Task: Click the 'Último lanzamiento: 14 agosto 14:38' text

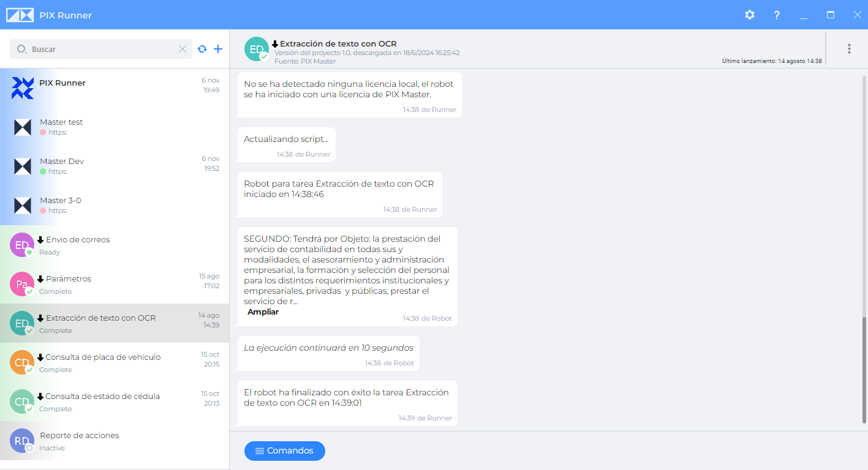Action: (772, 61)
